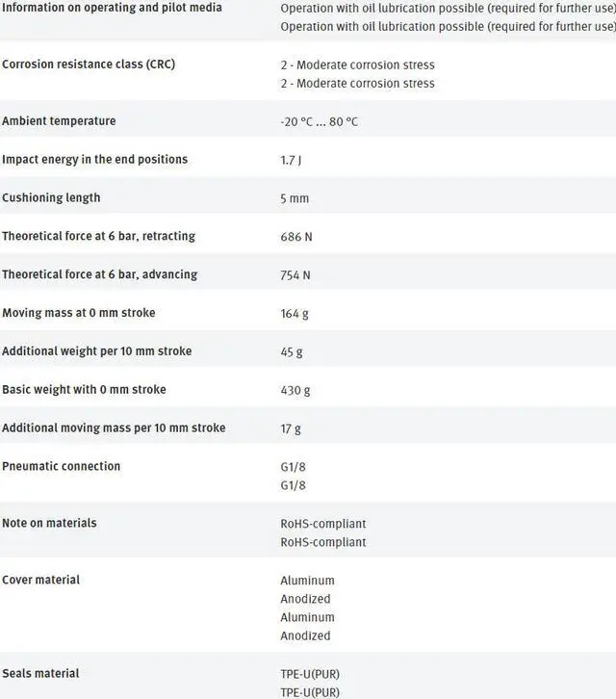The width and height of the screenshot is (616, 699).
Task: Click the 'Cushioning length' label
Action: tap(51, 198)
